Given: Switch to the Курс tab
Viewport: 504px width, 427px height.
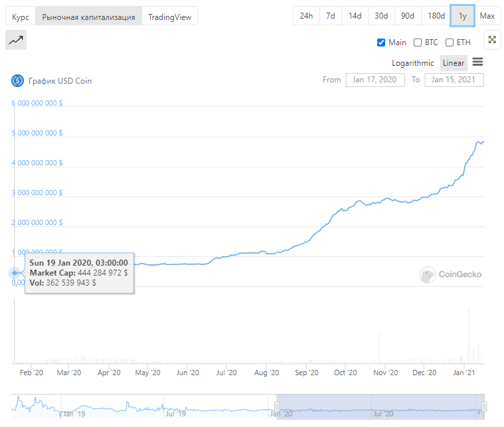Looking at the screenshot, I should coord(21,17).
